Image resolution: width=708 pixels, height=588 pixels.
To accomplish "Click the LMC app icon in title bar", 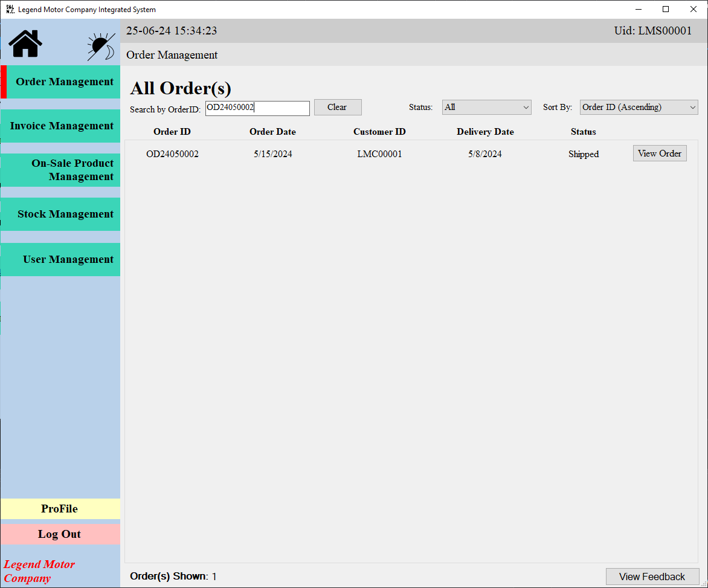I will coord(8,9).
